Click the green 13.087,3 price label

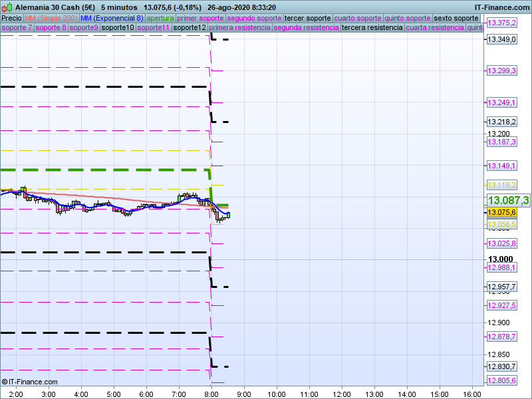click(x=508, y=200)
